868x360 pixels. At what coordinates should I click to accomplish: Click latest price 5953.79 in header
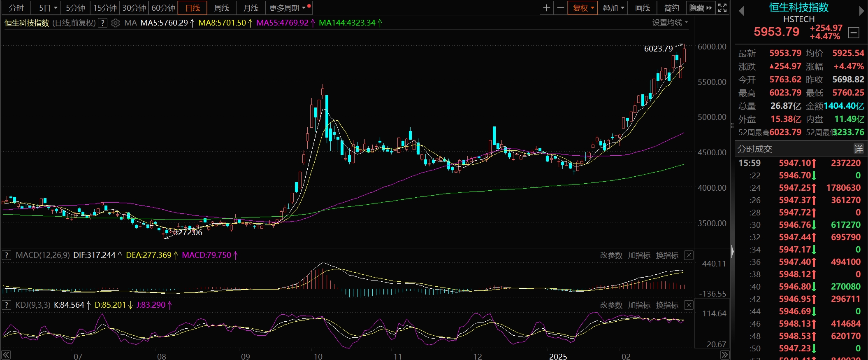click(776, 32)
